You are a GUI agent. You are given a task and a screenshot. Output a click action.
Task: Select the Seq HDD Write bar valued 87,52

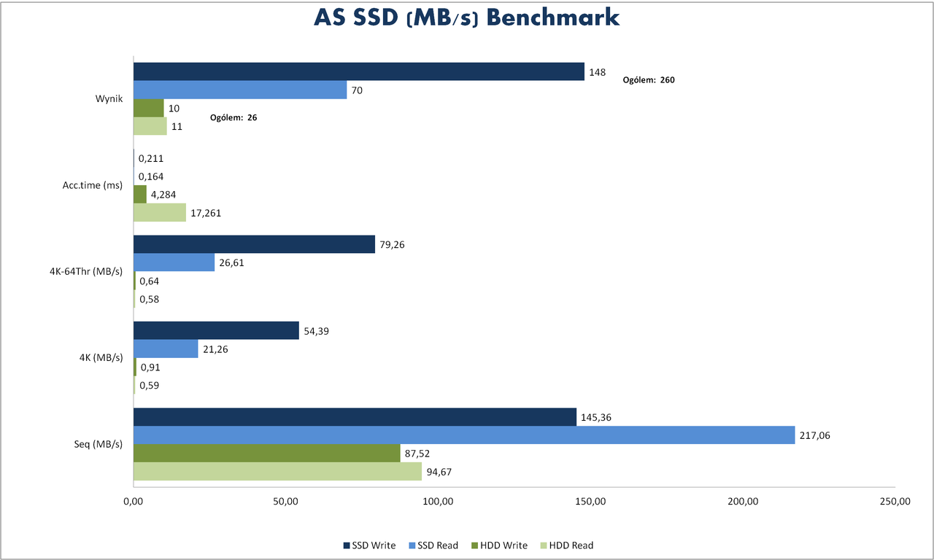coord(267,453)
